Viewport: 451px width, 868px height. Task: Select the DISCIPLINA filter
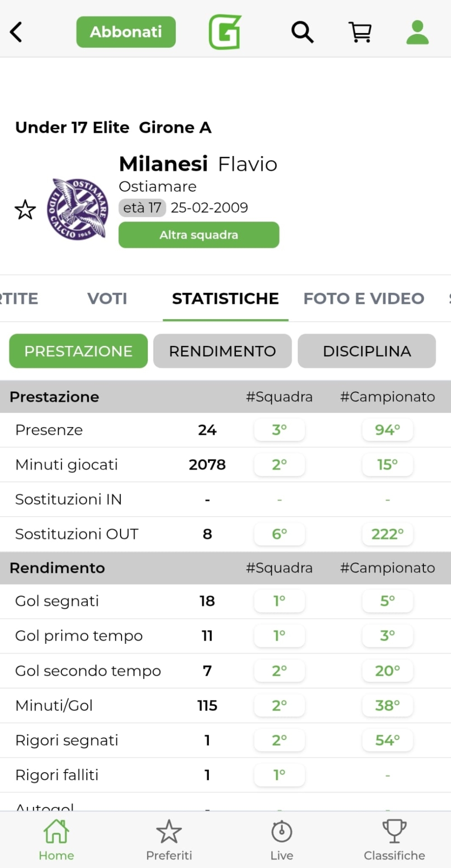(x=366, y=351)
